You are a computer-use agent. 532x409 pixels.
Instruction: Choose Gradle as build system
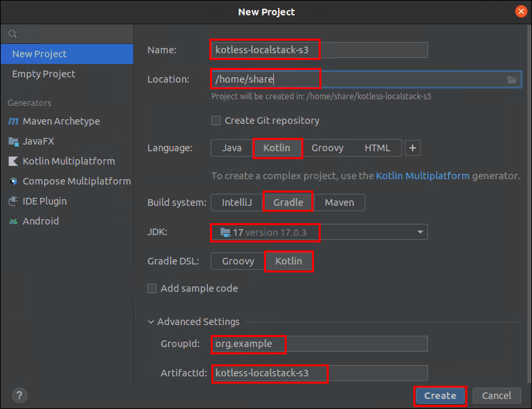(288, 203)
